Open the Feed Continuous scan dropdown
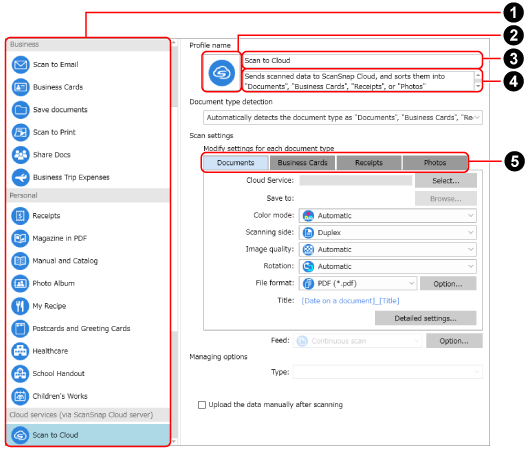 click(x=357, y=341)
